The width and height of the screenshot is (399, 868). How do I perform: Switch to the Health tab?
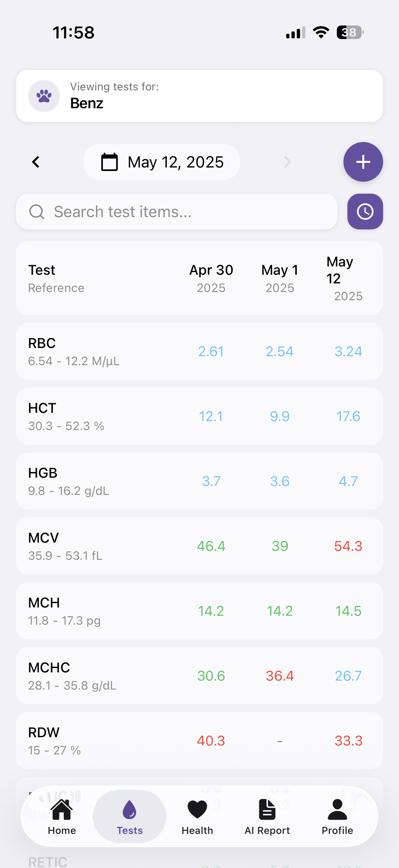click(x=197, y=816)
